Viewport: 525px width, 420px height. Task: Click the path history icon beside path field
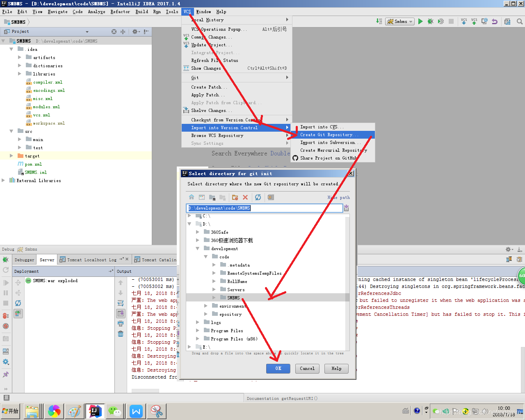347,208
